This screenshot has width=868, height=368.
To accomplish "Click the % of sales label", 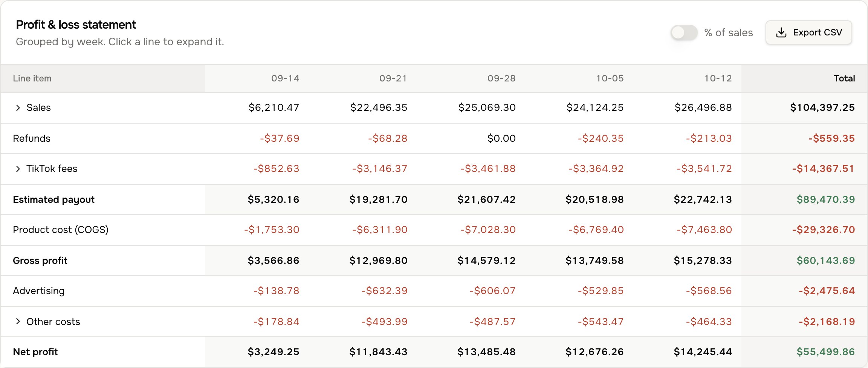I will [729, 33].
